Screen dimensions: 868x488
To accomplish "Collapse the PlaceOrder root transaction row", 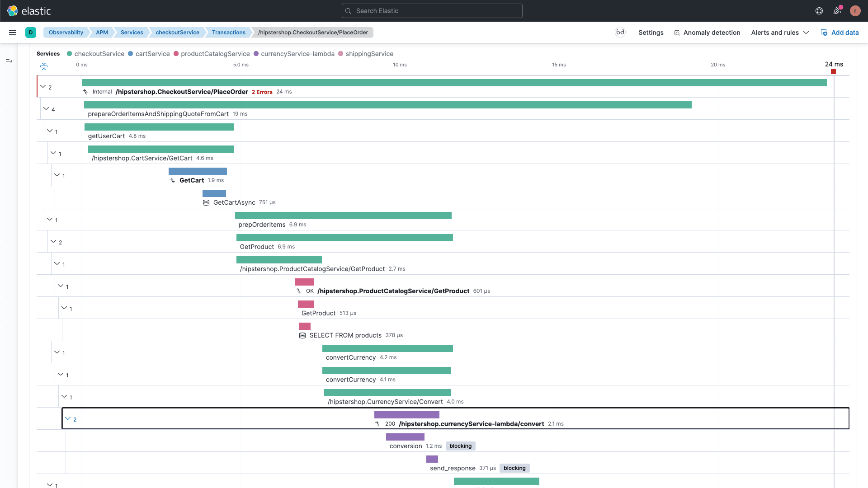I will point(43,87).
